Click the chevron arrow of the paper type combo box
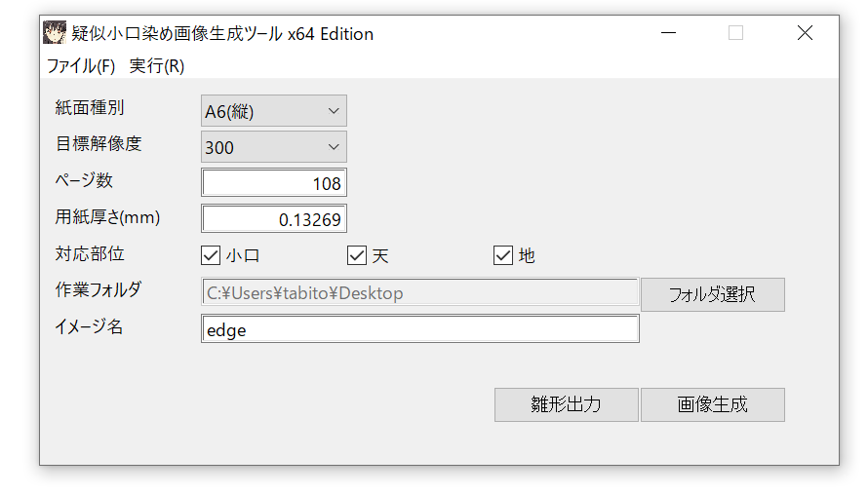 pyautogui.click(x=334, y=111)
